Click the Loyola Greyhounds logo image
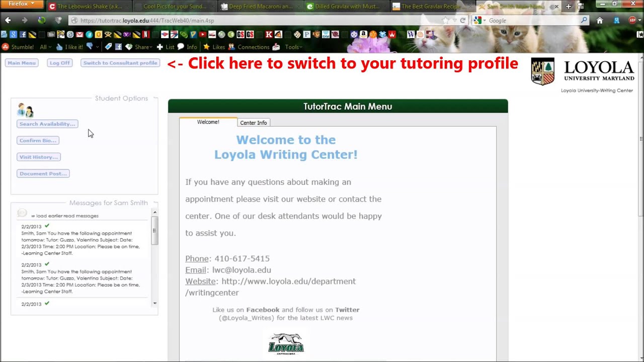 286,343
